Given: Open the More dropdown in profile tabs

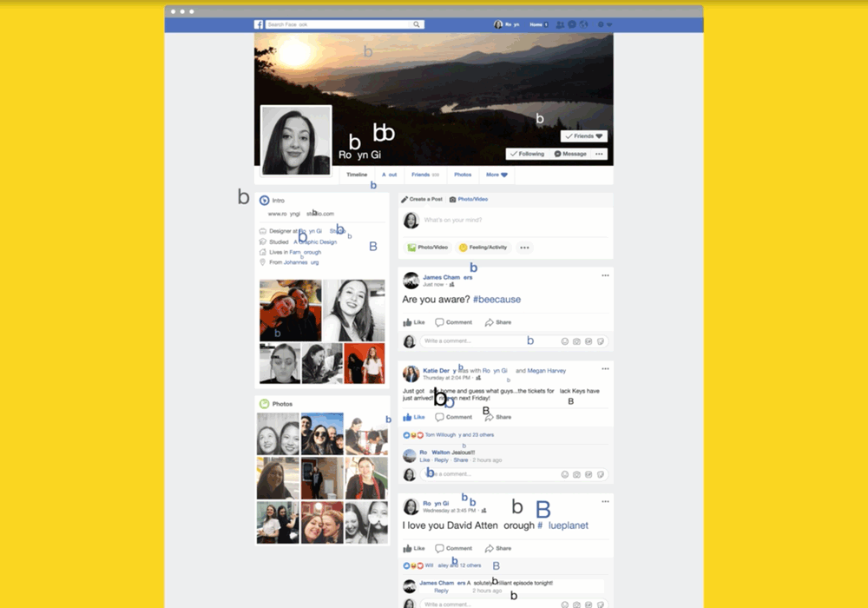Looking at the screenshot, I should click(497, 175).
